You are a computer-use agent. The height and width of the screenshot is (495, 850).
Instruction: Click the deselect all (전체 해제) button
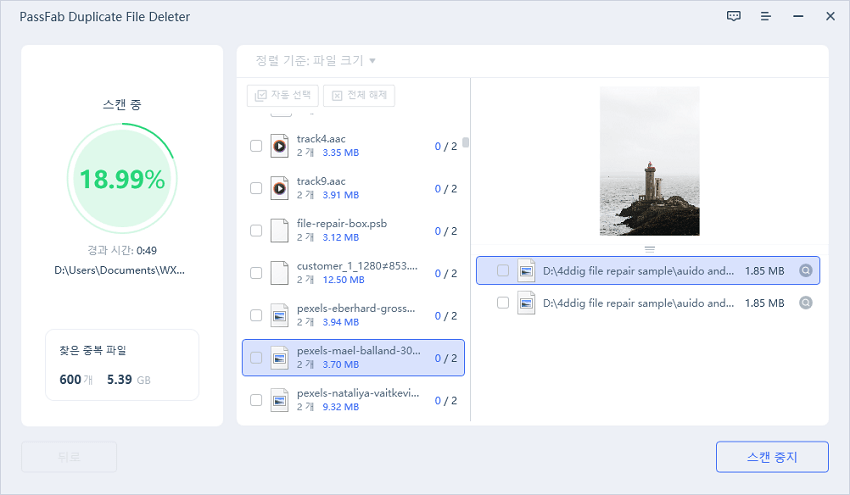pos(359,95)
